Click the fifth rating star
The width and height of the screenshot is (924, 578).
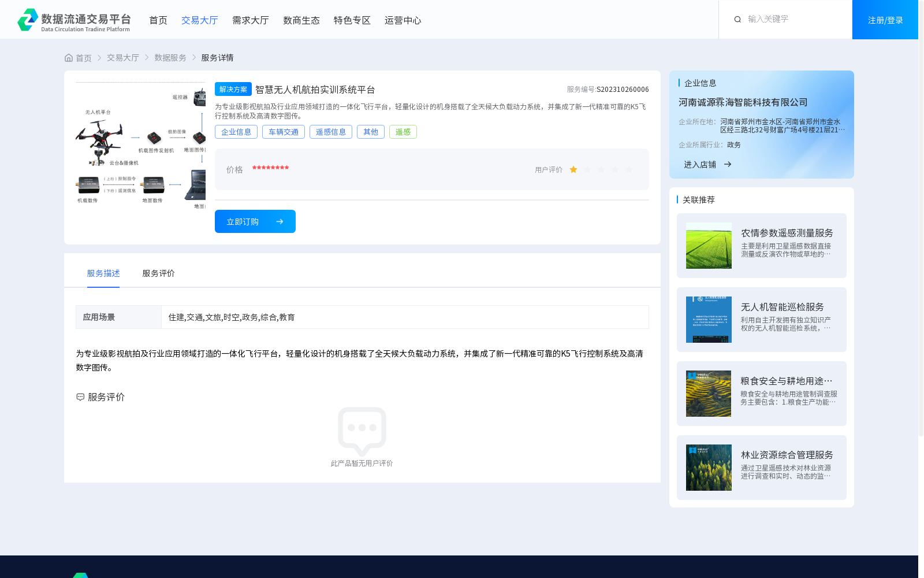[629, 169]
